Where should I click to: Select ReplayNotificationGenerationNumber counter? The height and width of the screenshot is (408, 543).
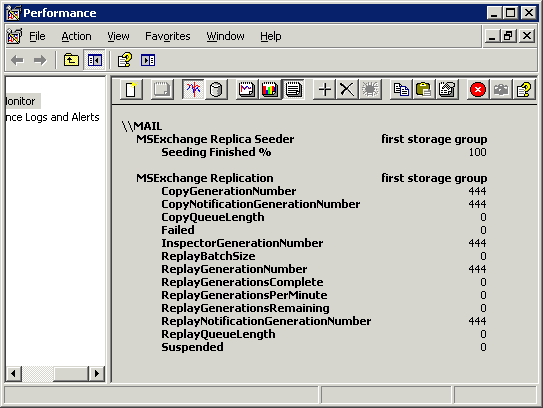point(266,321)
